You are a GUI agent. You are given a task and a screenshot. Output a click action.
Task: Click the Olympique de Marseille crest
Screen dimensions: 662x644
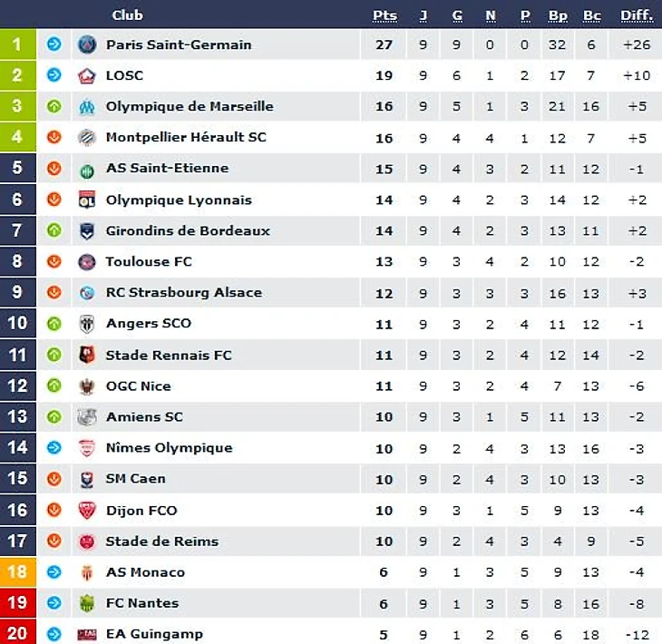(87, 106)
